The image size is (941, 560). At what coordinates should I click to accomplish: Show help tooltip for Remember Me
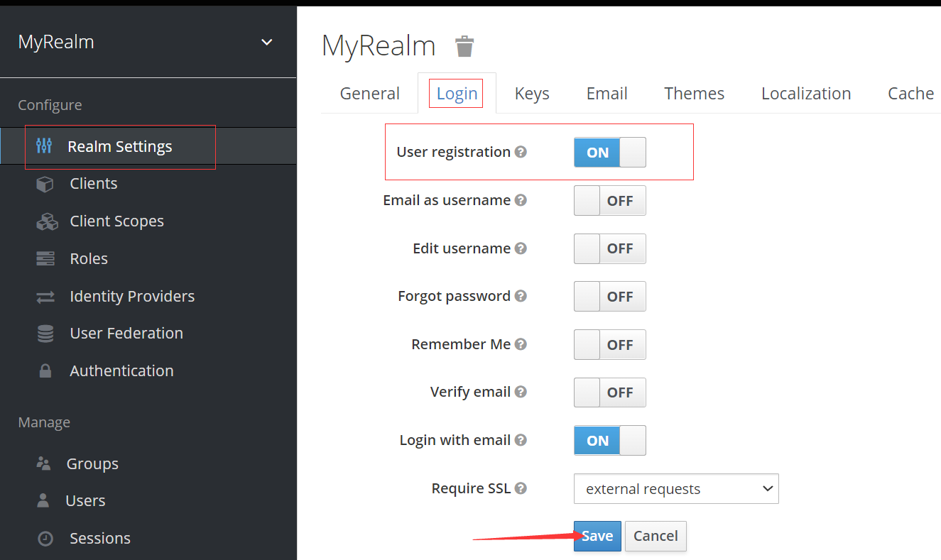521,344
